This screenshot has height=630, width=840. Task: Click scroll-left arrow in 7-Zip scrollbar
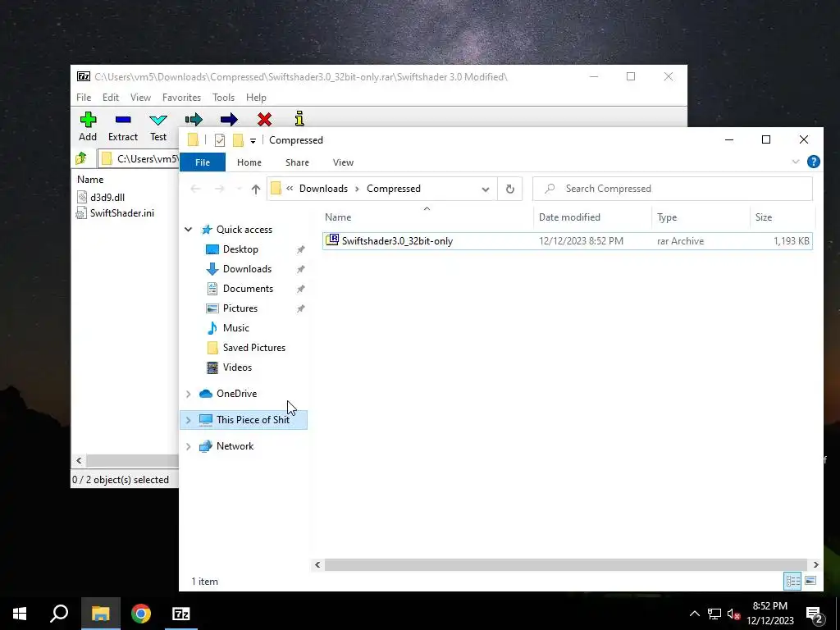[x=80, y=461]
